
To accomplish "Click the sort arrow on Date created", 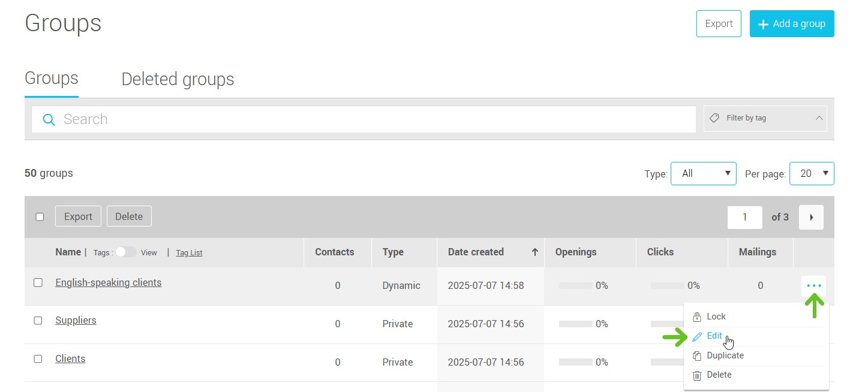I will 534,252.
